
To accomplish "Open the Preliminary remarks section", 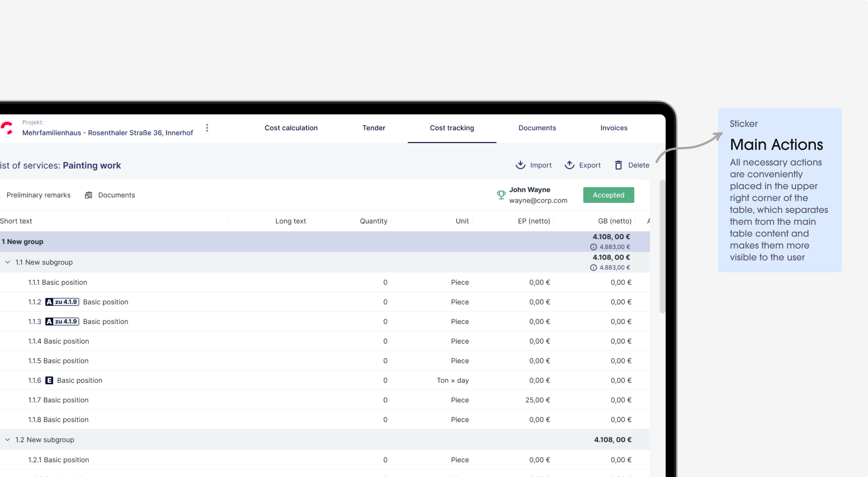I will [38, 195].
